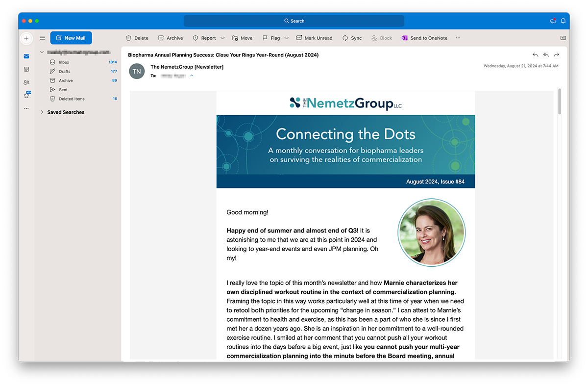Screen dimensions: 588x386
Task: Delete the current email
Action: (137, 38)
